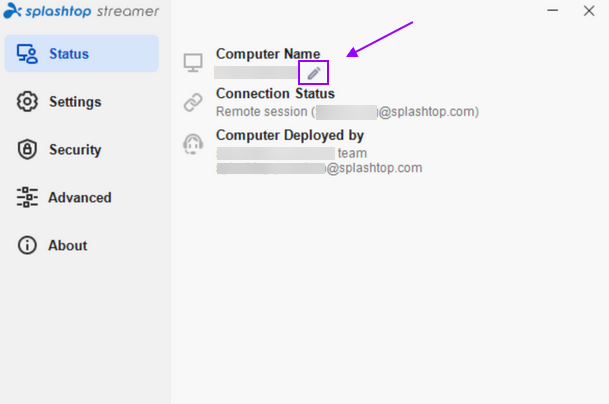Click the Advanced sliders icon
Viewport: 609px width, 404px height.
tap(27, 197)
